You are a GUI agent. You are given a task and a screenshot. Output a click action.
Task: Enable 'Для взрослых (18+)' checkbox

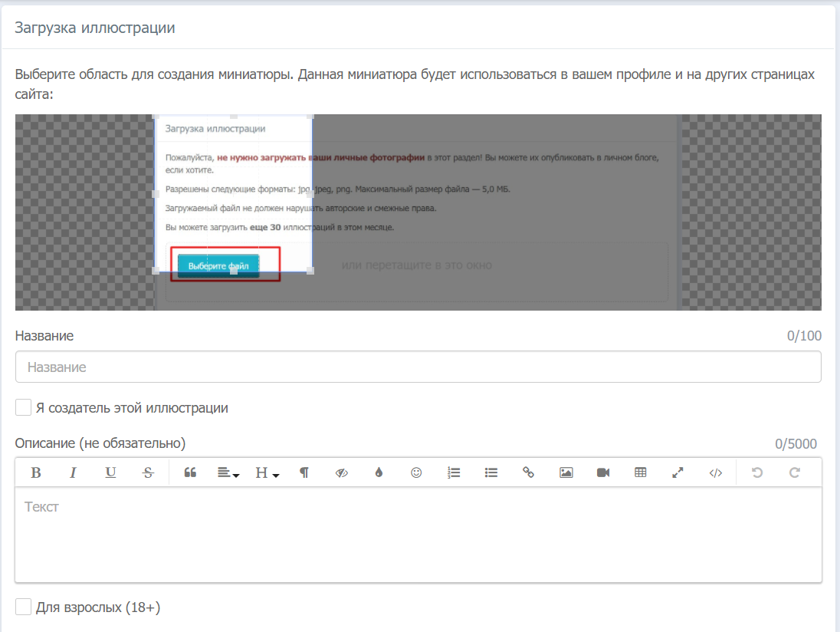[23, 607]
